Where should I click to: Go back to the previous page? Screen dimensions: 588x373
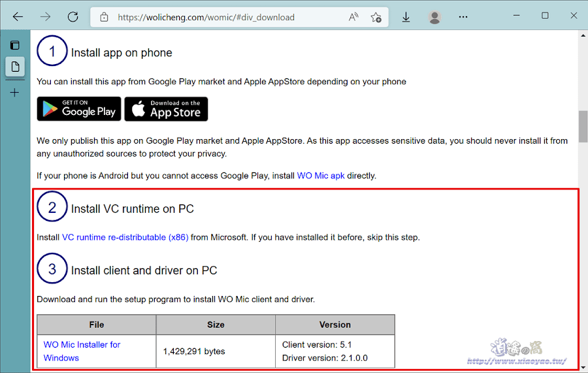point(18,17)
